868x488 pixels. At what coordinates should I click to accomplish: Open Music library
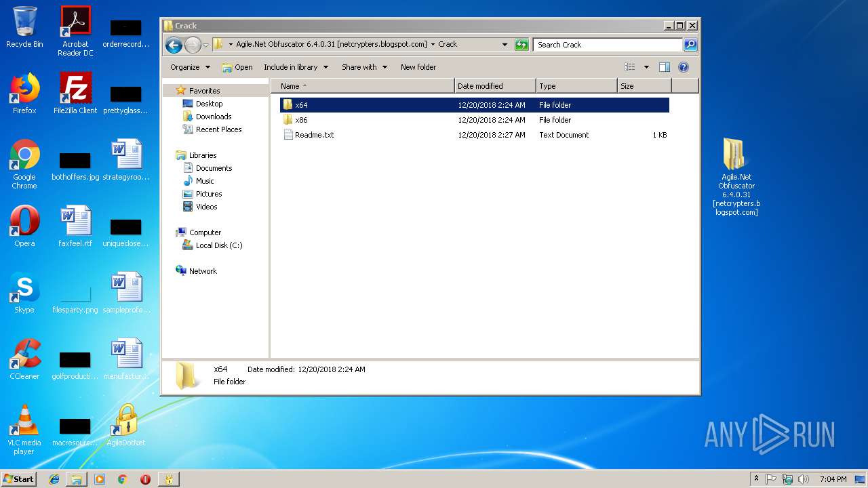click(205, 181)
